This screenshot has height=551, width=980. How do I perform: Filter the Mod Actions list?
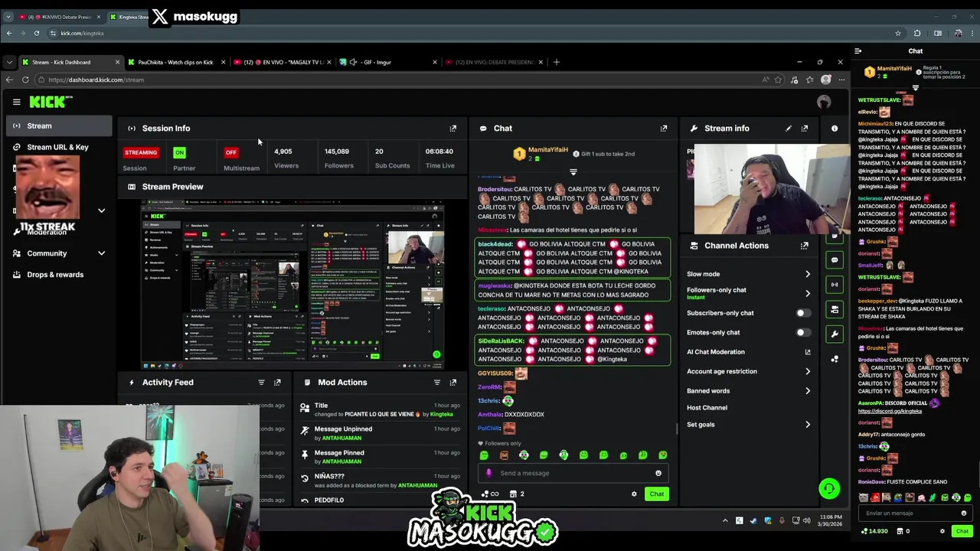pyautogui.click(x=437, y=383)
